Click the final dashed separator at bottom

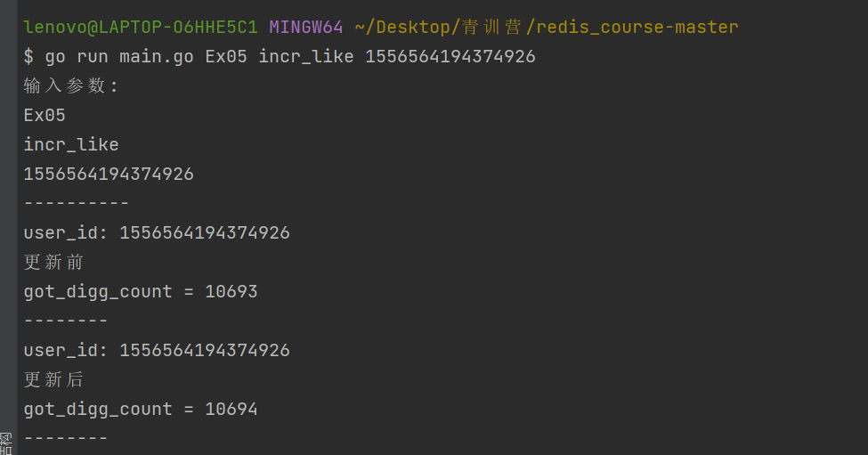[65, 438]
